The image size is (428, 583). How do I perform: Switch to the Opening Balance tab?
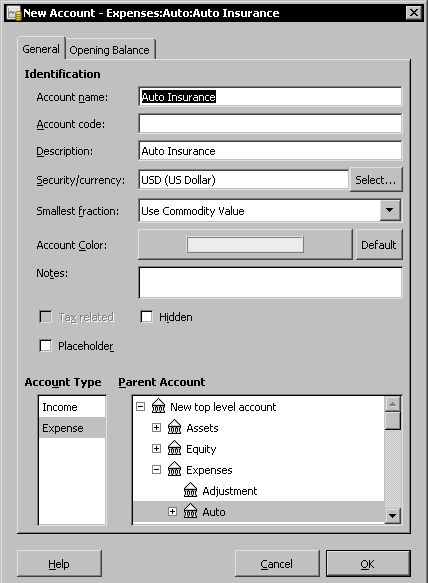coord(110,49)
